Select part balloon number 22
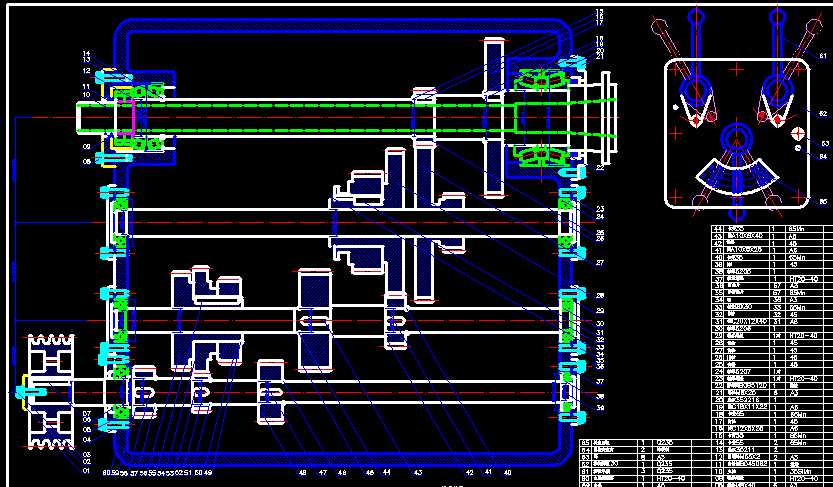 pyautogui.click(x=600, y=167)
